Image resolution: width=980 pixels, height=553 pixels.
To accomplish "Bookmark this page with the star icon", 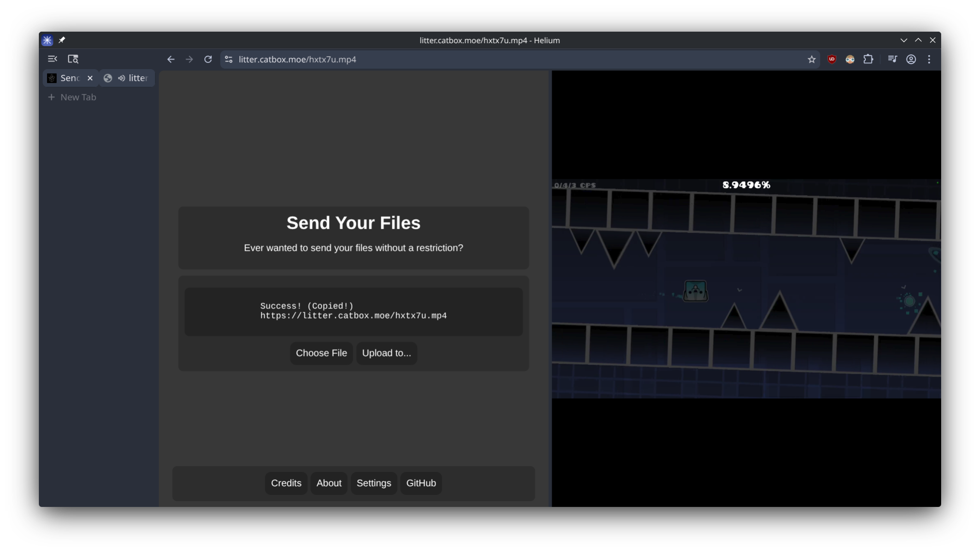I will click(x=811, y=59).
